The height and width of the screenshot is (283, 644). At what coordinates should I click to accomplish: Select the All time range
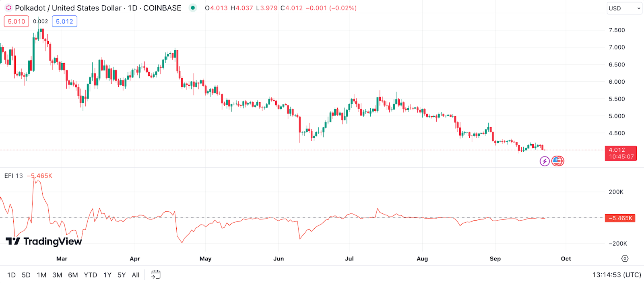[136, 275]
